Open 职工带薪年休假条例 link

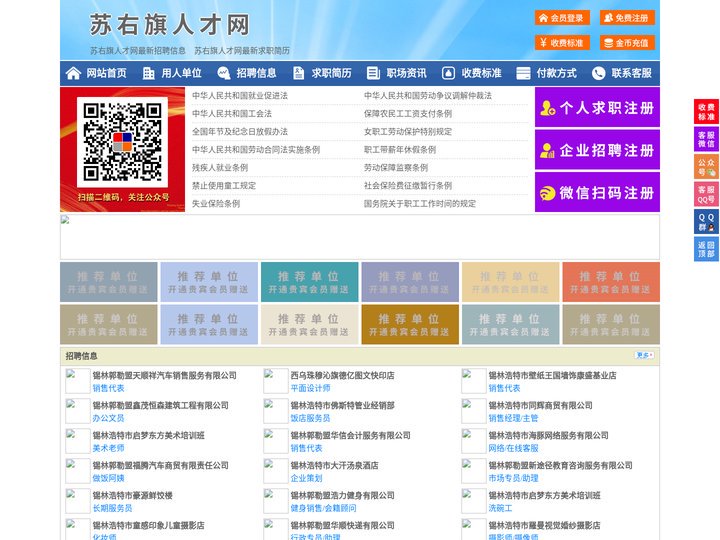tap(400, 150)
